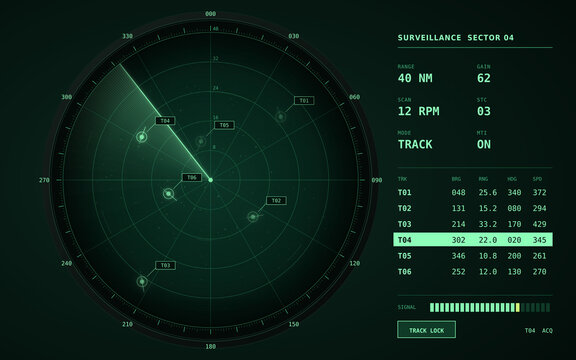576x360 pixels.
Task: Click the BRG column header
Action: (x=456, y=179)
